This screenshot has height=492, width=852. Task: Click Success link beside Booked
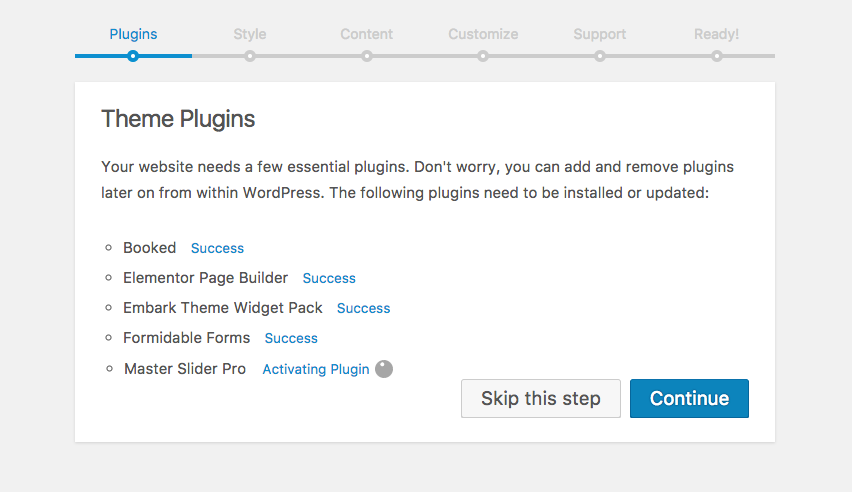pos(217,248)
